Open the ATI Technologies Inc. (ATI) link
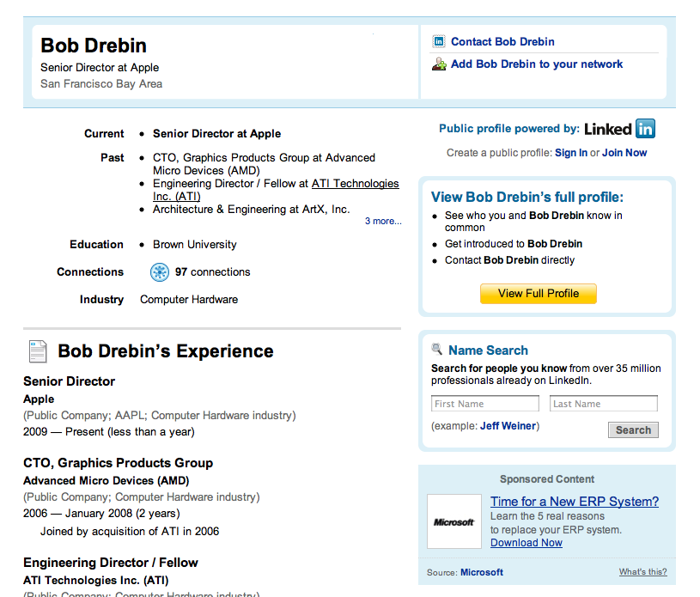700x597 pixels. click(276, 190)
